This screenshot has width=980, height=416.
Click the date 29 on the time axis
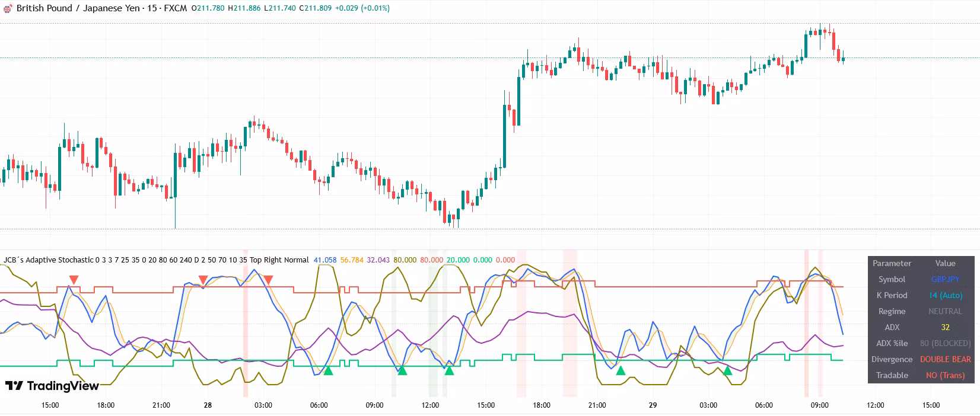(653, 405)
